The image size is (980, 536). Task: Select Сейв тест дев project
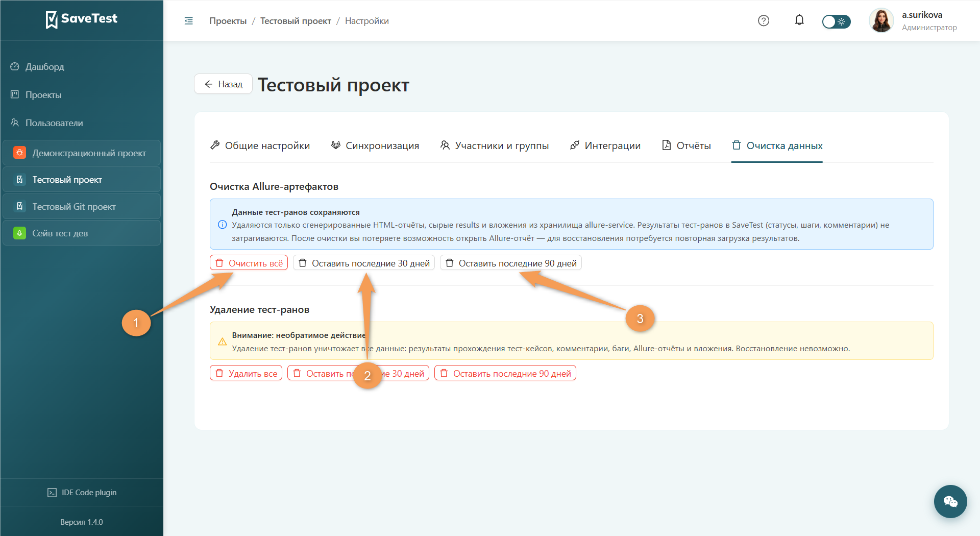tap(82, 233)
